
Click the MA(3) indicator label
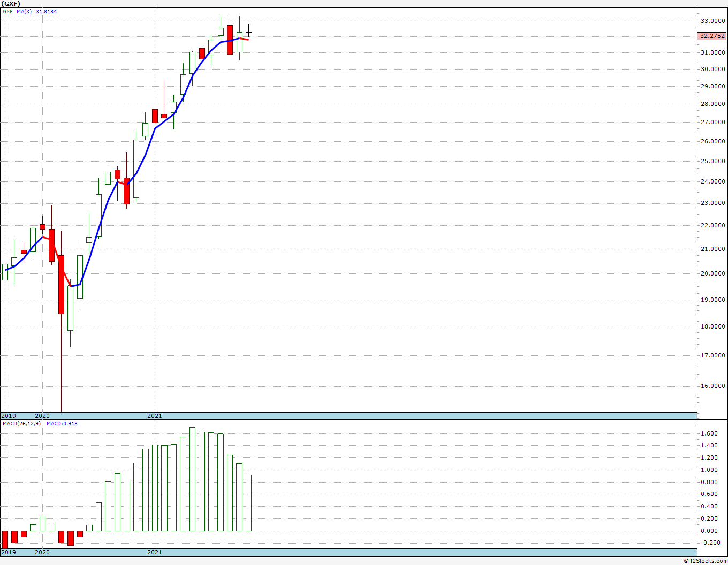point(24,11)
